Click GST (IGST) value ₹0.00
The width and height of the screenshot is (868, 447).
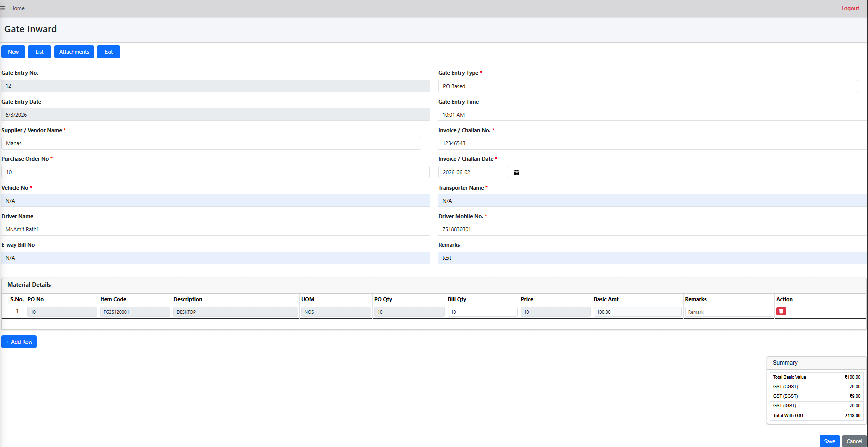tap(855, 406)
